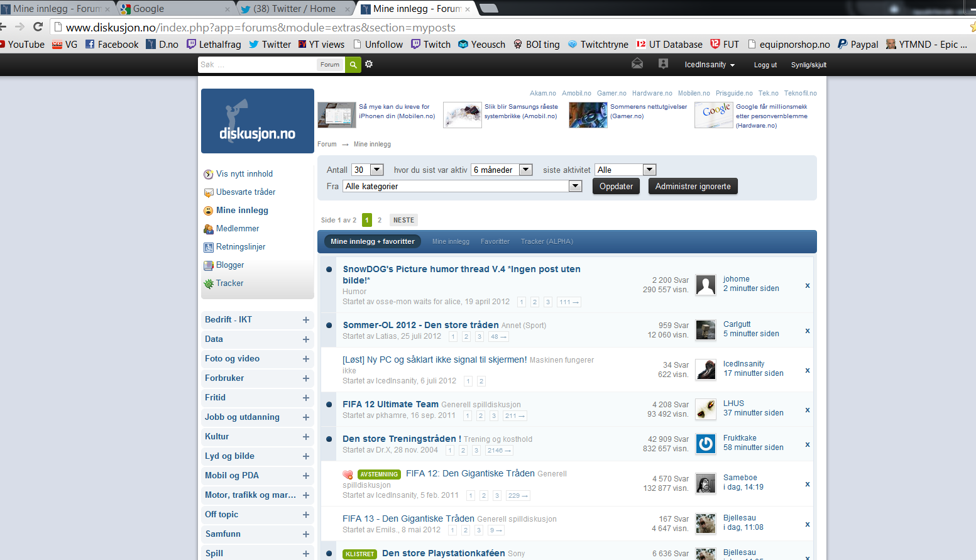Open the Google personvern article thumbnail
Viewport: 976px width, 560px height.
pos(714,115)
